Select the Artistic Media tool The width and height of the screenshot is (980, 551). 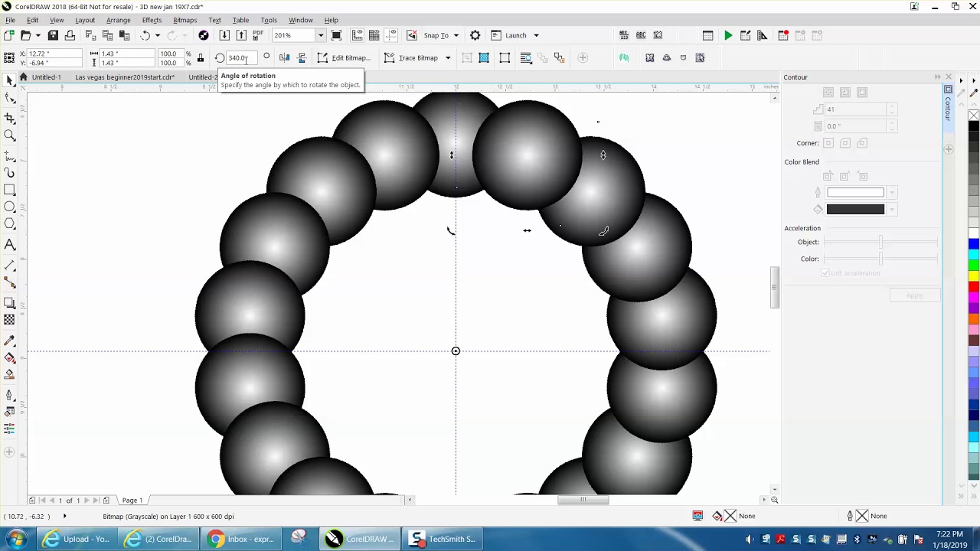pyautogui.click(x=9, y=173)
